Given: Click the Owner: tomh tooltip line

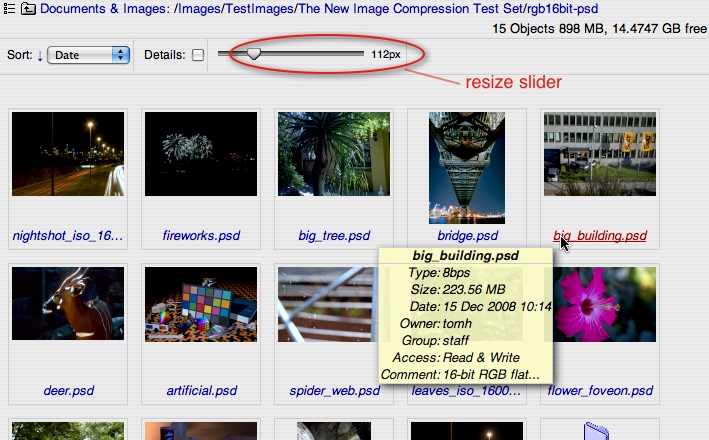Looking at the screenshot, I should click(x=435, y=323).
